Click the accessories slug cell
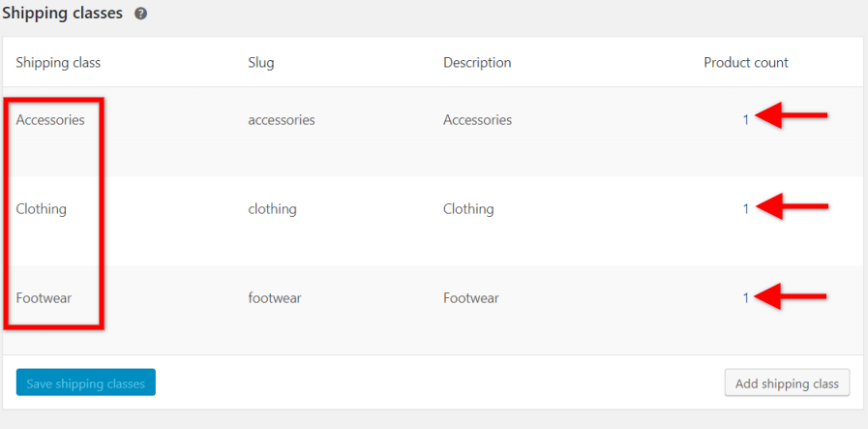Viewport: 868px width, 429px height. pyautogui.click(x=282, y=120)
